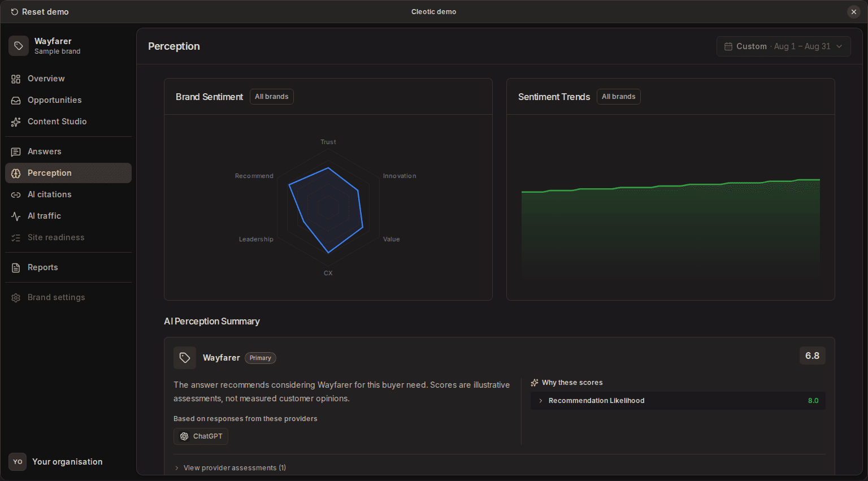This screenshot has width=868, height=481.
Task: Click the blue radar chart polygon
Action: click(327, 209)
